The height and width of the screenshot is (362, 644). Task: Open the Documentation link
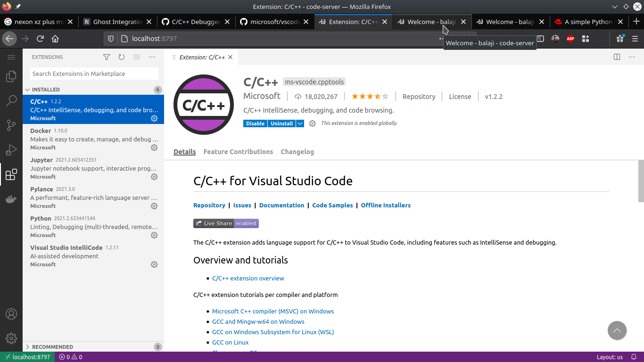pyautogui.click(x=281, y=205)
